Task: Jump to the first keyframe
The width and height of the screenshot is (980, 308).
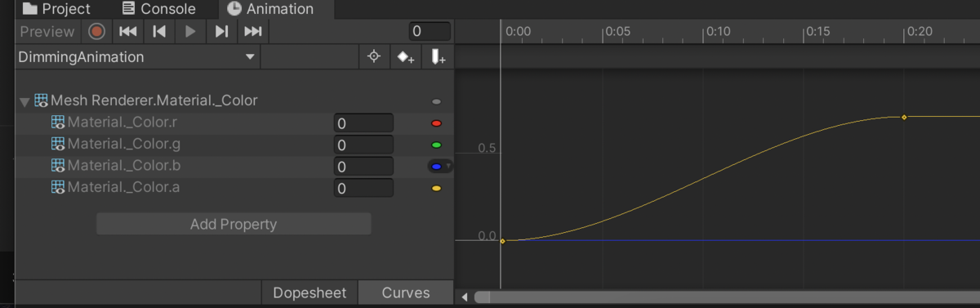Action: [127, 32]
